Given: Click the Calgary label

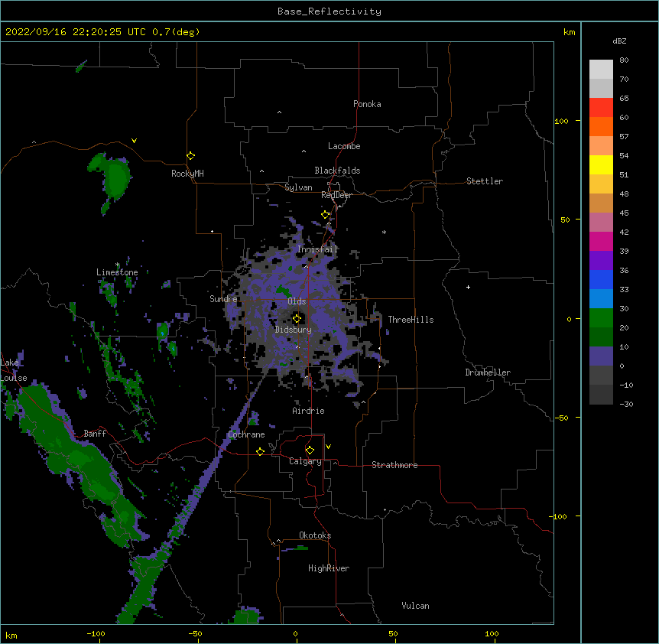Looking at the screenshot, I should [306, 461].
